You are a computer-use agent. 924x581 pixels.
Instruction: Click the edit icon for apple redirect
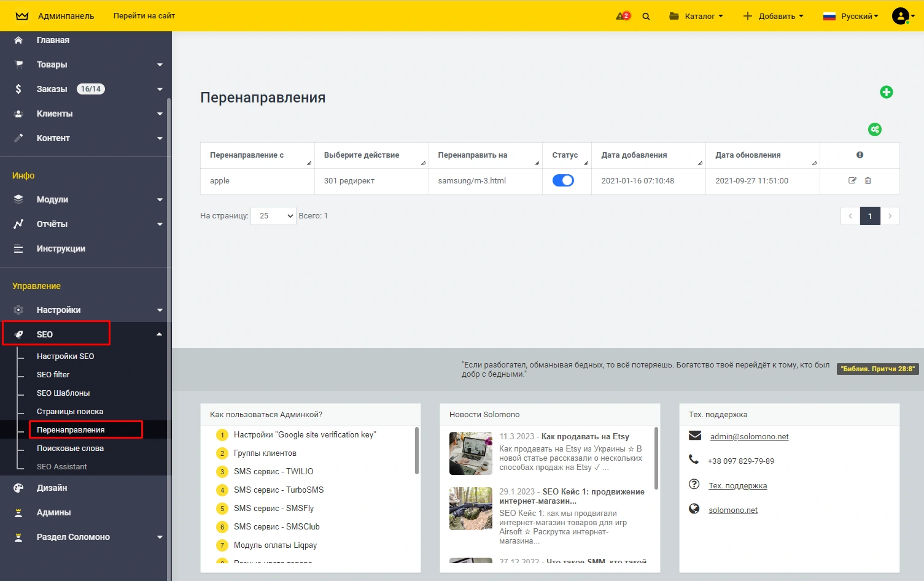(852, 181)
